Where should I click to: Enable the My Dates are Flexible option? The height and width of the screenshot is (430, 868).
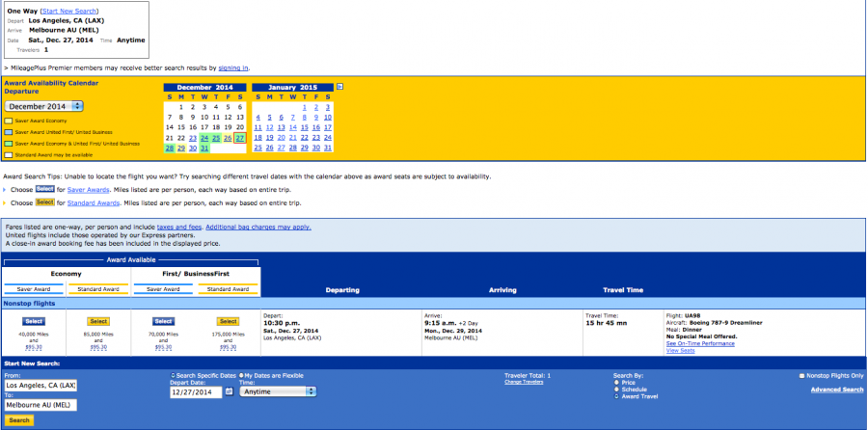click(241, 375)
